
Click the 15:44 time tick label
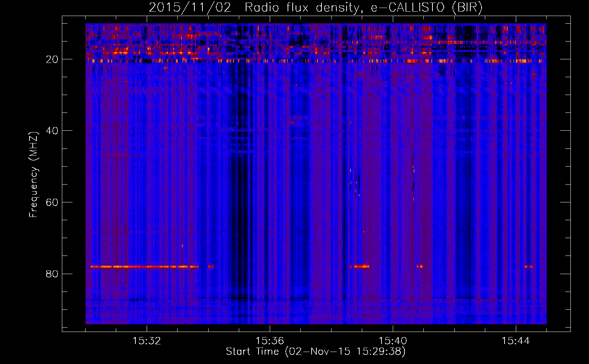[516, 341]
